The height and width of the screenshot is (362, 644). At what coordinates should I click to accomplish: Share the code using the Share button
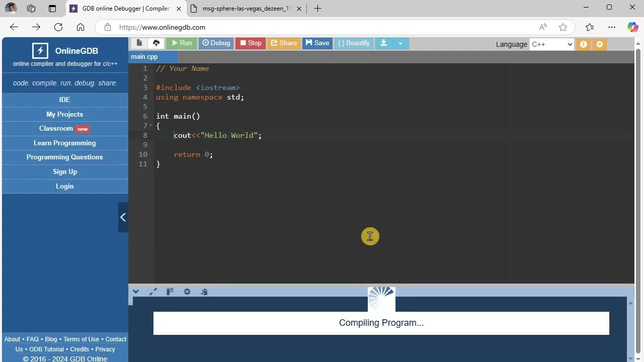(x=284, y=43)
